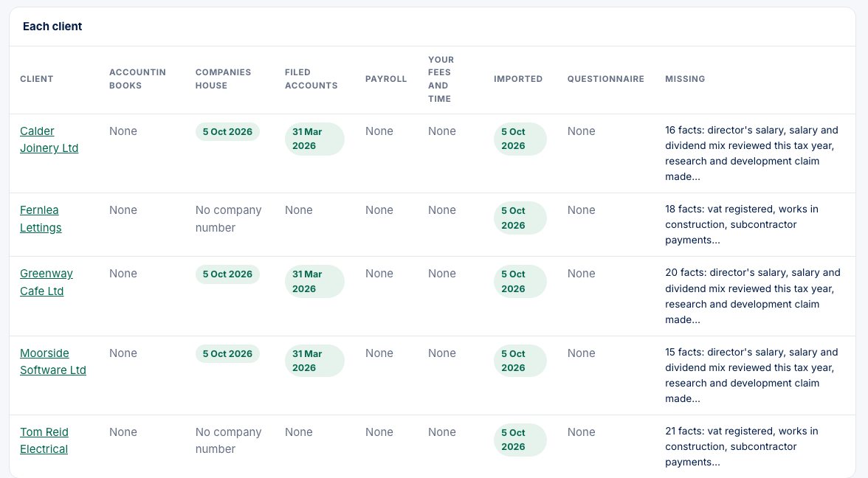Open the Moorside Software Ltd client link
The width and height of the screenshot is (868, 478).
(52, 361)
